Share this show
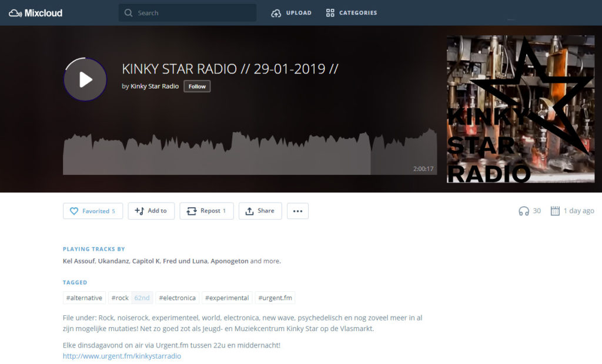Image resolution: width=602 pixels, height=364 pixels. pos(260,211)
